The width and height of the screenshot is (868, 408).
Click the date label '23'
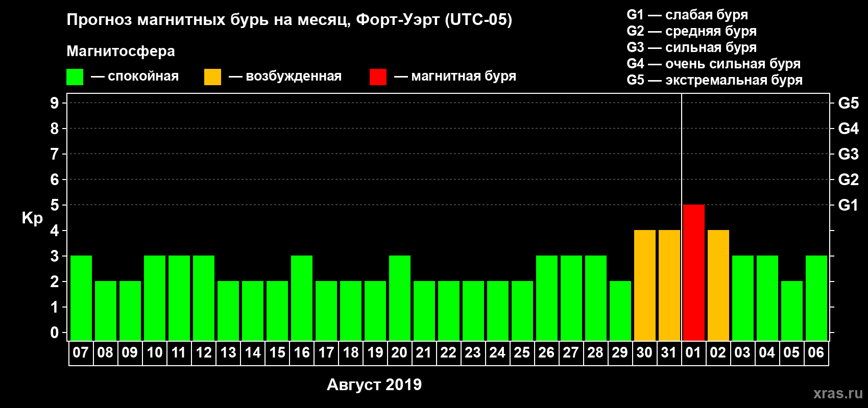[x=473, y=352]
